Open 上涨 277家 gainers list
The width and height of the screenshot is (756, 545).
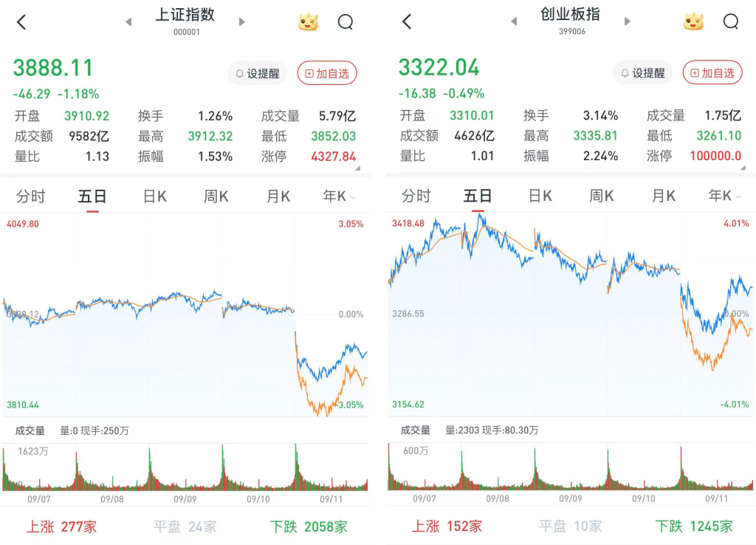pyautogui.click(x=62, y=527)
